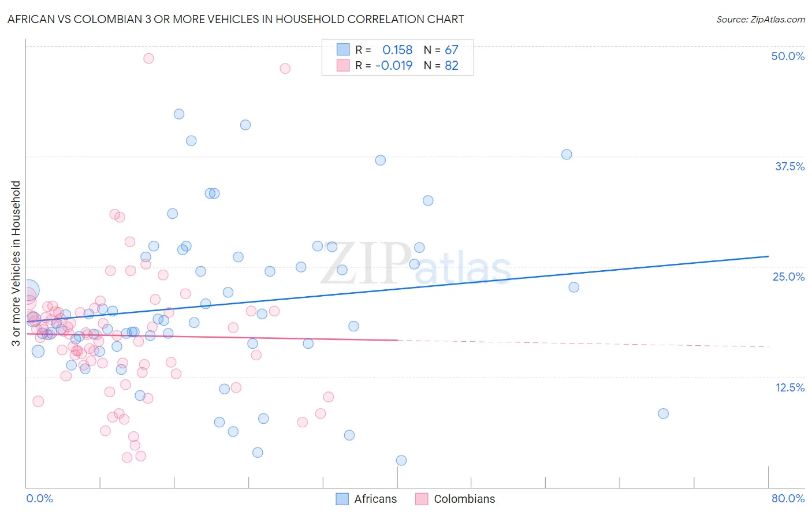Select the Africans legend label
Screen dimensions: 812x515
(375, 499)
